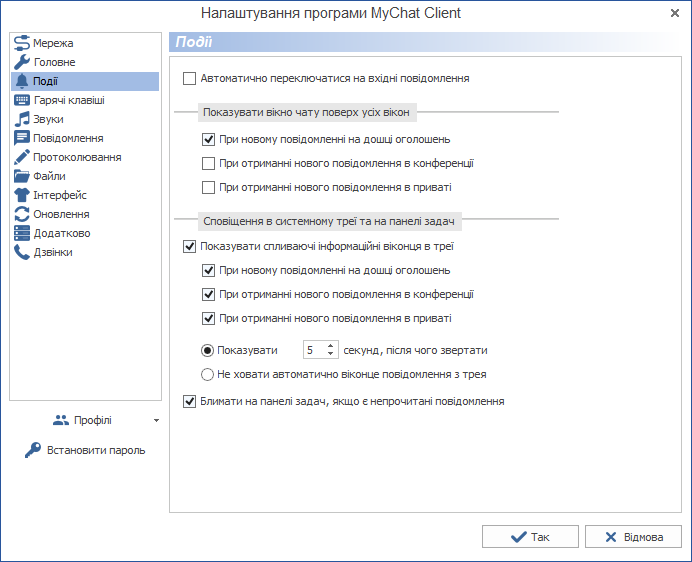Click the Показувати вікно чату поверх усіх вікон label
692x562 pixels.
pos(306,113)
